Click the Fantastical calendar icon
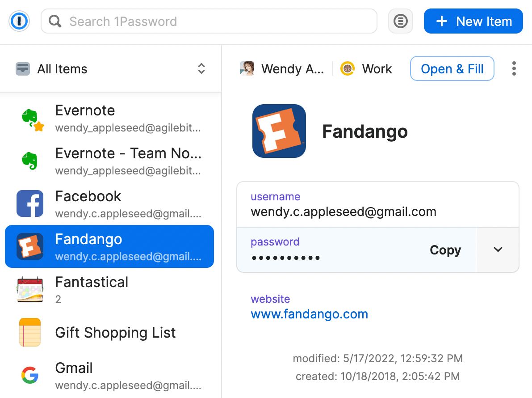532x398 pixels. point(30,290)
